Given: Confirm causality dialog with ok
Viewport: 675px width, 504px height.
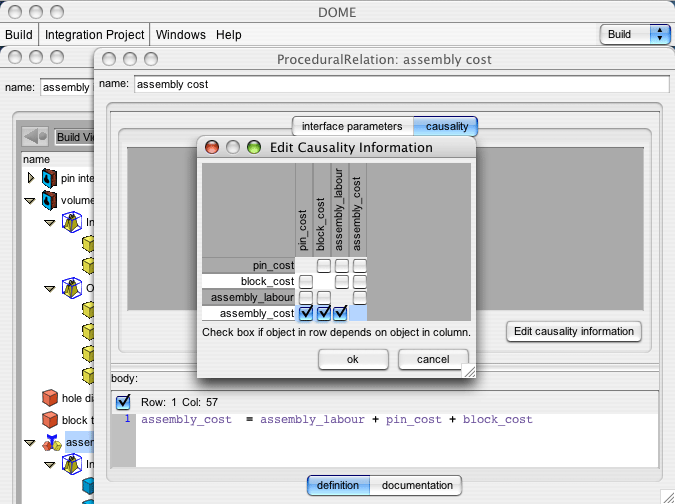Looking at the screenshot, I should click(353, 359).
